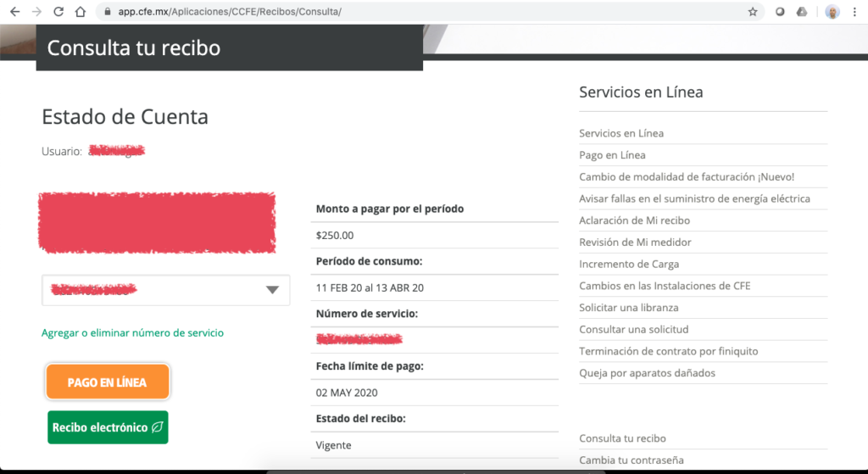The image size is (868, 474).
Task: Click Agregar o eliminar número de servicio
Action: click(x=132, y=332)
